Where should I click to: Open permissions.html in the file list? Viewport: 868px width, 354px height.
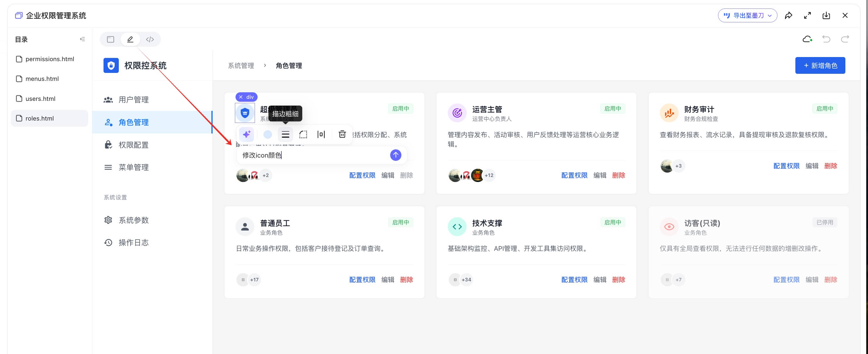pyautogui.click(x=49, y=59)
